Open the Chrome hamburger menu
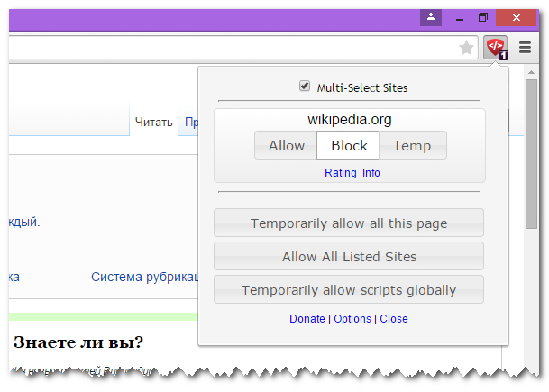Image resolution: width=549 pixels, height=392 pixels. [525, 47]
